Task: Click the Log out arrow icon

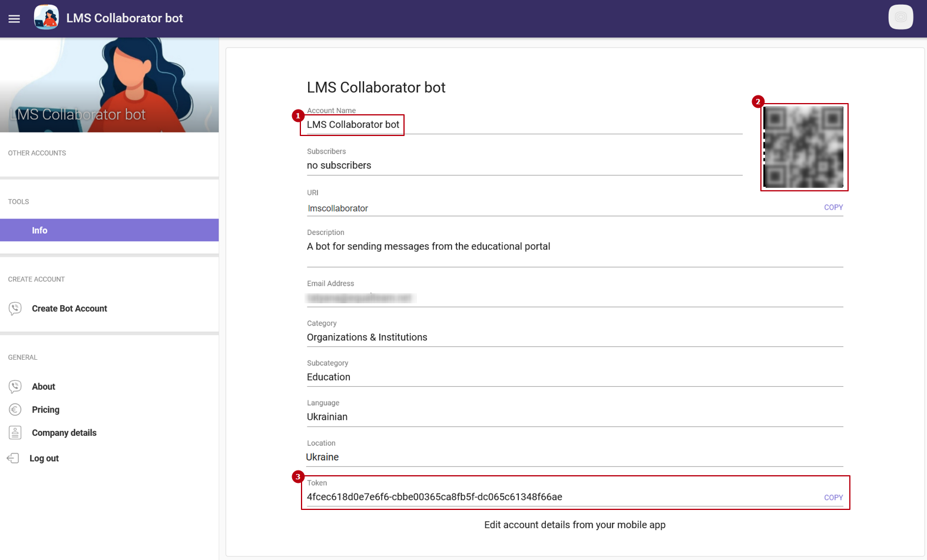Action: coord(13,458)
